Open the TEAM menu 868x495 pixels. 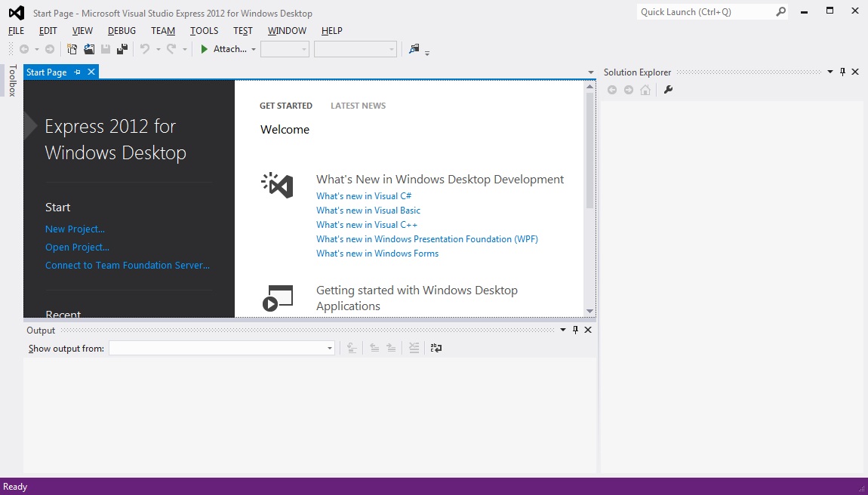coord(163,31)
